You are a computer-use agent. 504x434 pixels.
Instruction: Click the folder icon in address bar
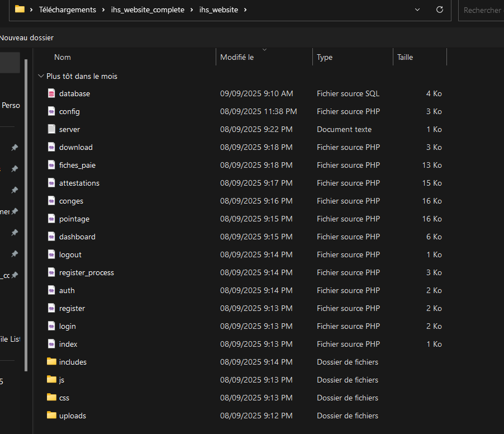point(20,10)
